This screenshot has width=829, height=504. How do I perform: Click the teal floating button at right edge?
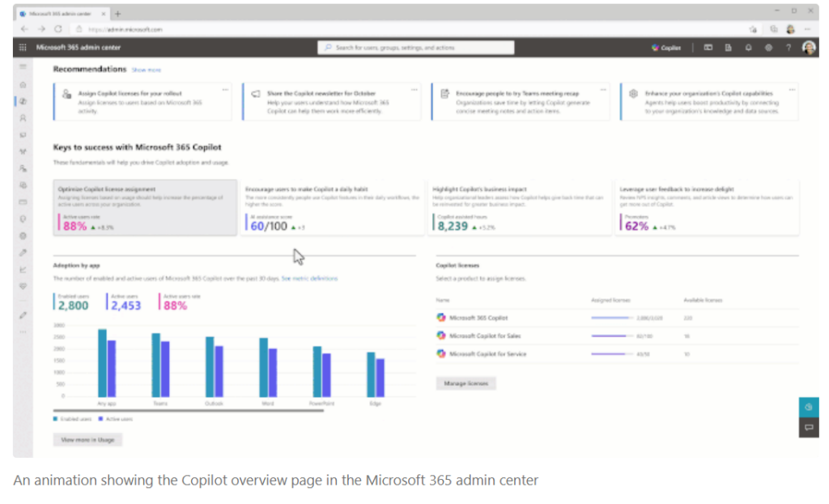(809, 407)
